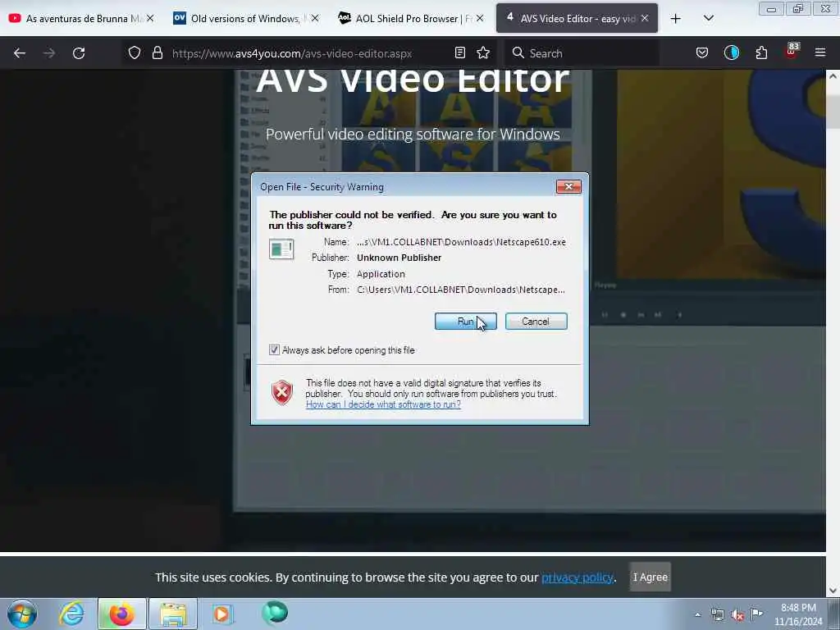The height and width of the screenshot is (630, 840).
Task: Click the muted volume tray icon
Action: tap(737, 615)
